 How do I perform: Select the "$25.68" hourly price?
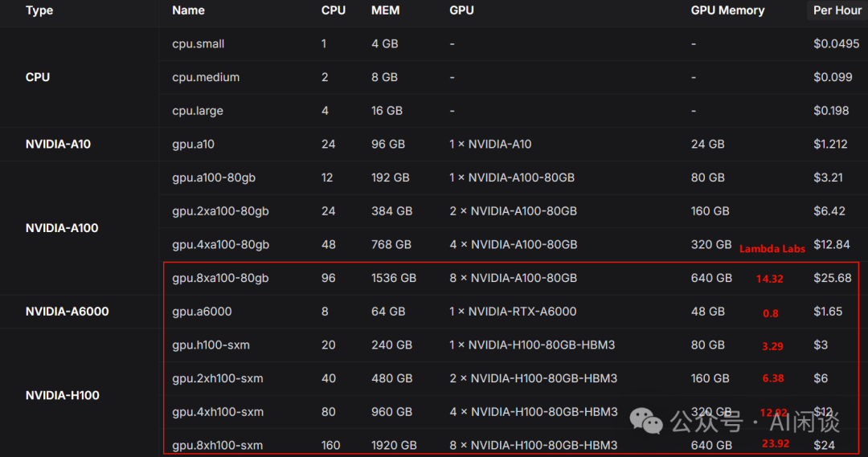(833, 278)
